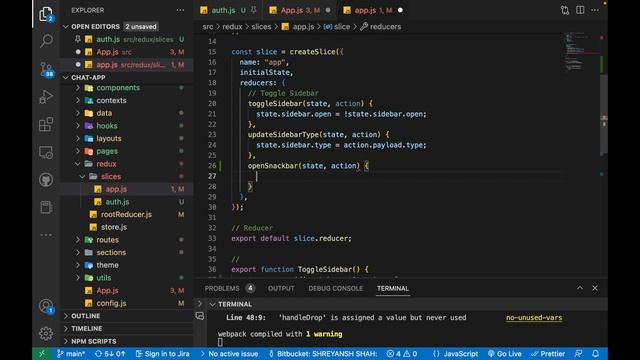Image resolution: width=640 pixels, height=360 pixels.
Task: Expand the Outline section
Action: 127,316
